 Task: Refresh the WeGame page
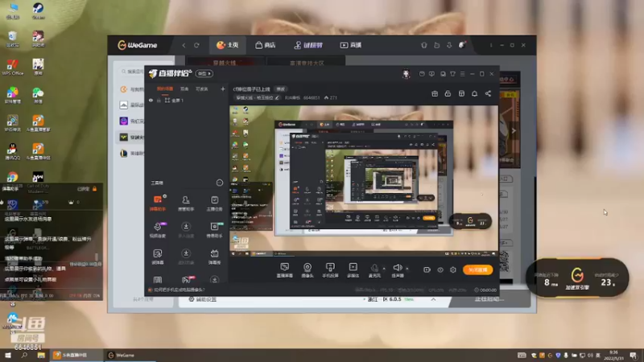[196, 45]
